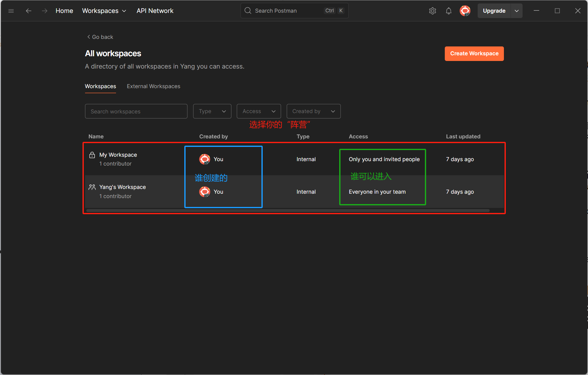Click the Go back link

click(x=100, y=37)
